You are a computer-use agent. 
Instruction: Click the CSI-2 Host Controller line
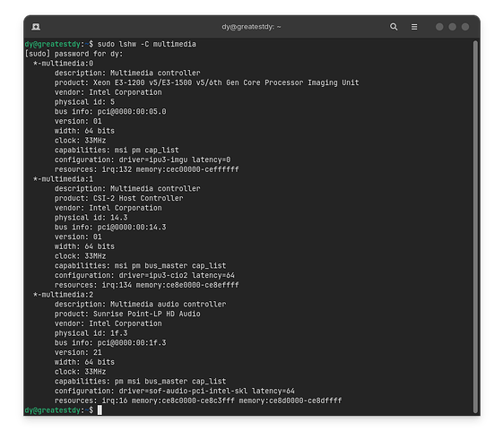click(118, 198)
